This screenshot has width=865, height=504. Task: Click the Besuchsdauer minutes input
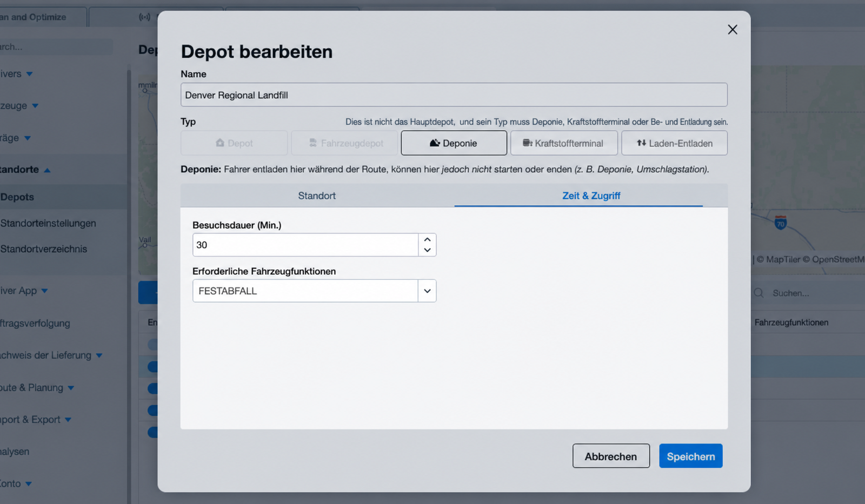305,245
